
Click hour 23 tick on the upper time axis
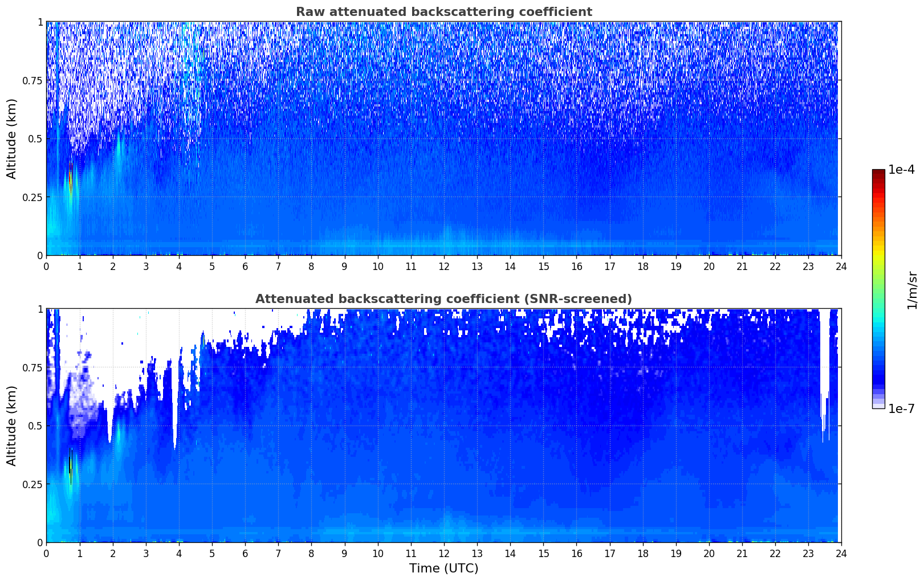pyautogui.click(x=808, y=267)
